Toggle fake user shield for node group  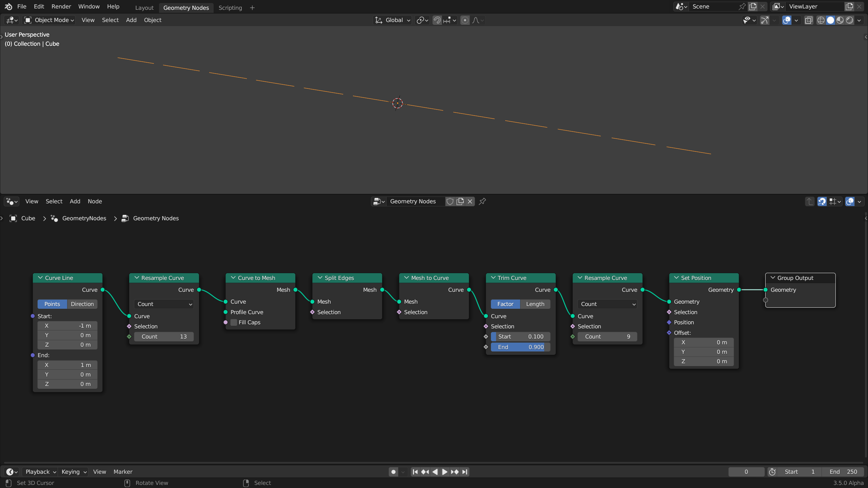point(450,202)
